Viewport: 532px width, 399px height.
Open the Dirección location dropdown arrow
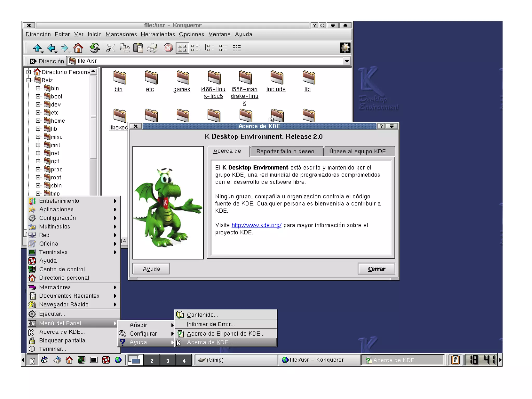point(347,61)
